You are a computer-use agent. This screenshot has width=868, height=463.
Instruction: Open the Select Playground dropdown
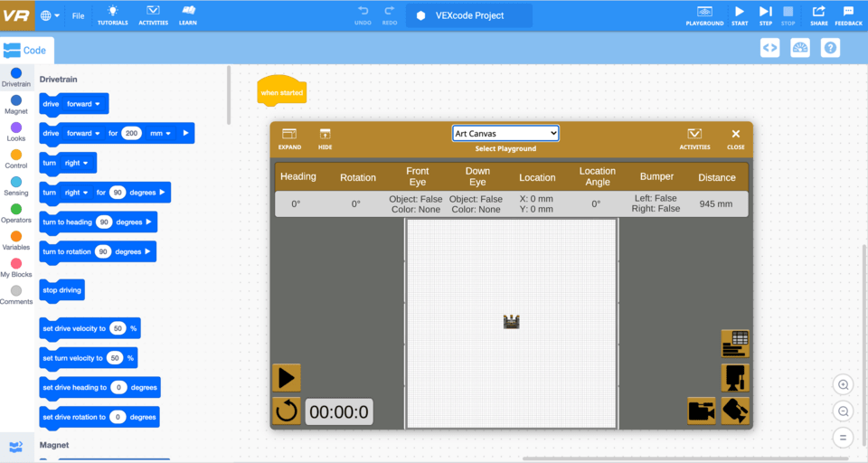click(505, 134)
